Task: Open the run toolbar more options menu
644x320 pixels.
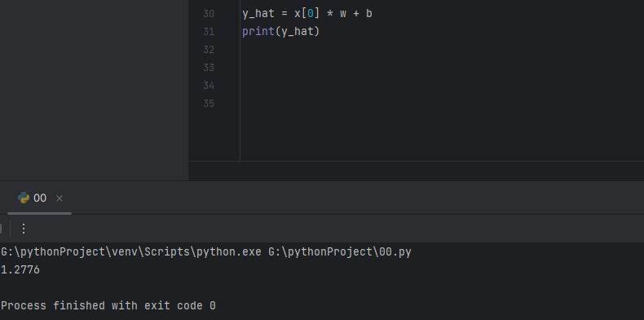Action: pos(24,229)
